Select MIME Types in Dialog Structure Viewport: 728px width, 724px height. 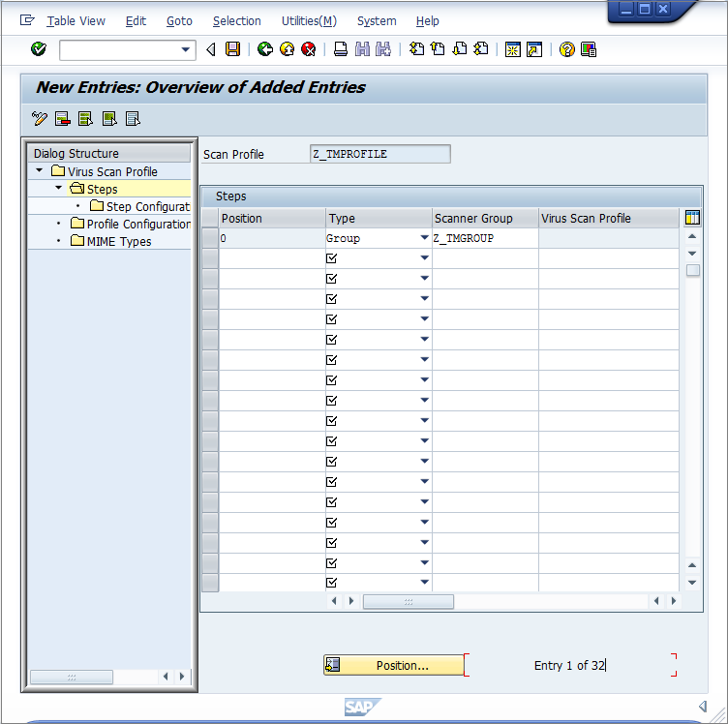point(118,241)
